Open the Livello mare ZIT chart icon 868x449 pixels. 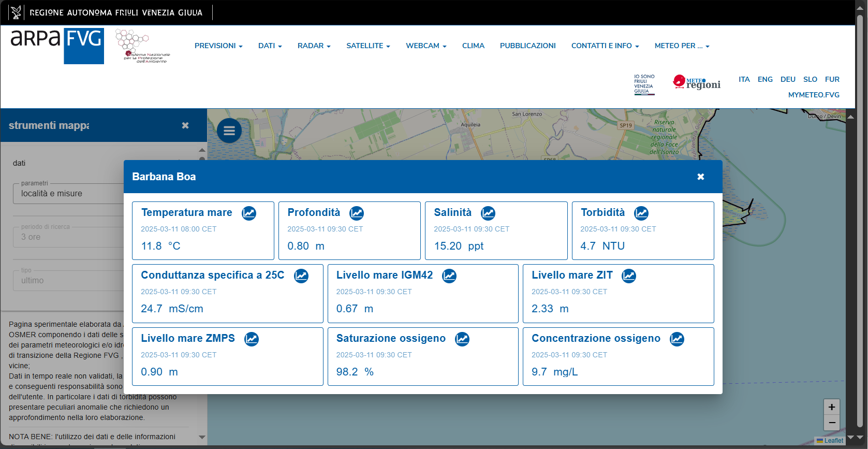click(x=629, y=276)
